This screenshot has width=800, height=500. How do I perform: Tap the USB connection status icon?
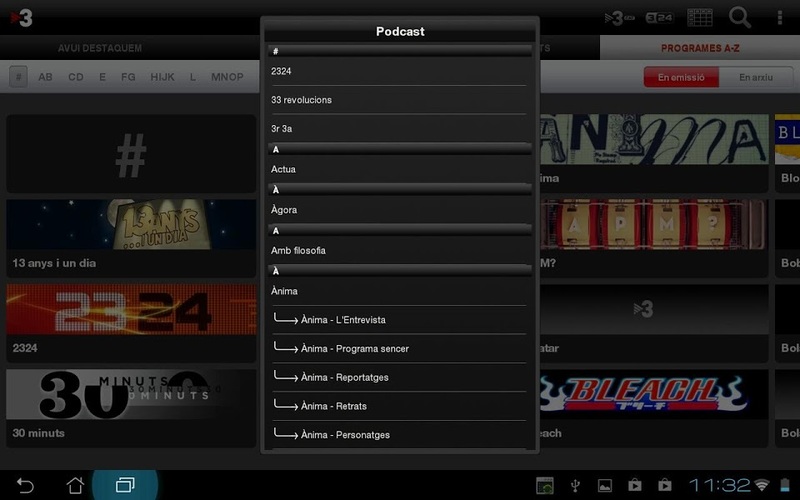pos(575,485)
